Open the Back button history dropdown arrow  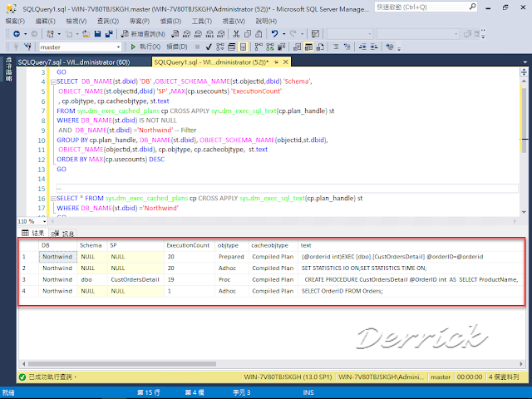click(25, 33)
